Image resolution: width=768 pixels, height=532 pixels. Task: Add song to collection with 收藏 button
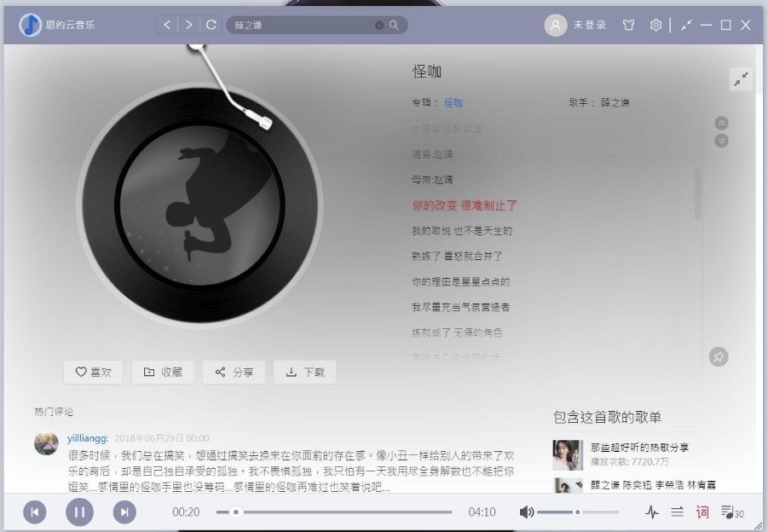[163, 372]
